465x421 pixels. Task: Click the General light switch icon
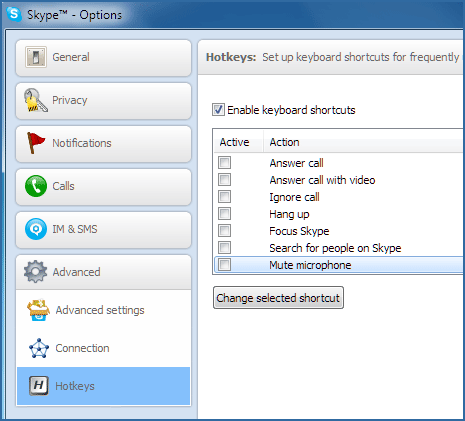coord(36,57)
